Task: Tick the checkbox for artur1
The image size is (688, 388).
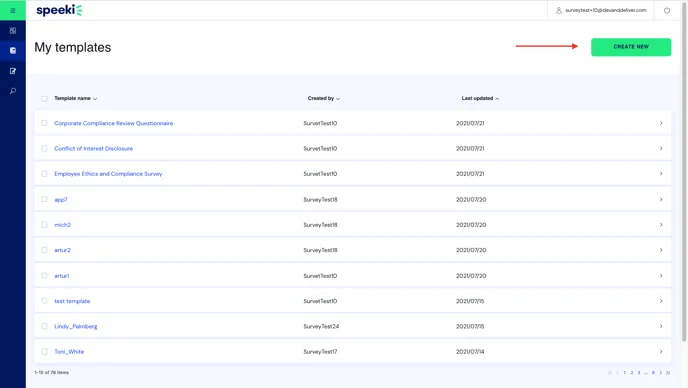Action: pos(44,276)
